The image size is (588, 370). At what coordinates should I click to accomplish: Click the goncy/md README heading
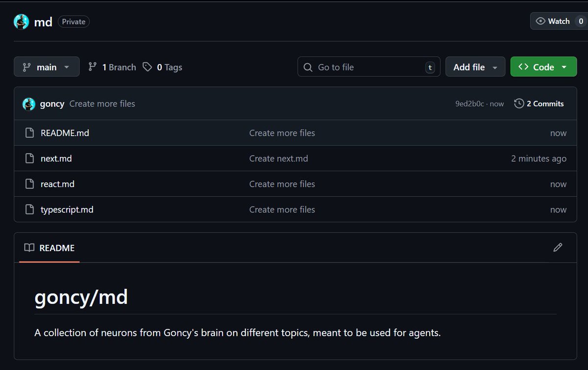tap(81, 297)
